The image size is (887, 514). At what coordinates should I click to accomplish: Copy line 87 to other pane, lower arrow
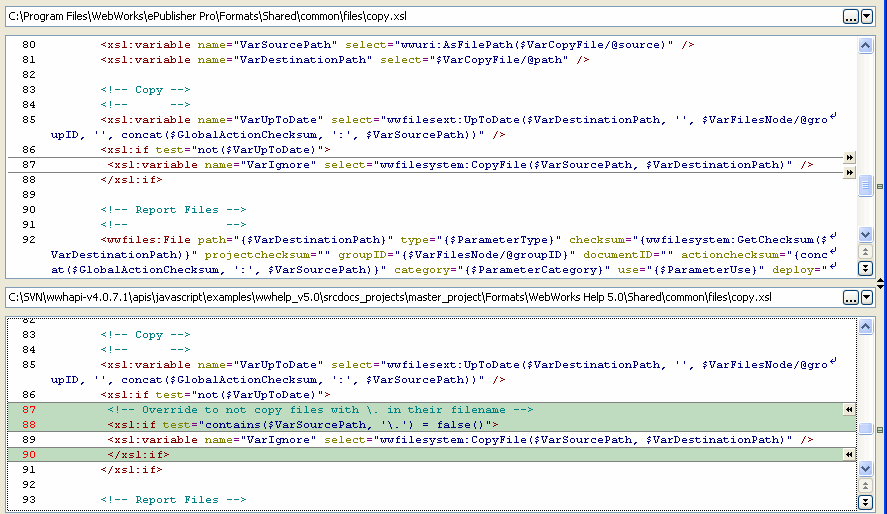click(849, 172)
